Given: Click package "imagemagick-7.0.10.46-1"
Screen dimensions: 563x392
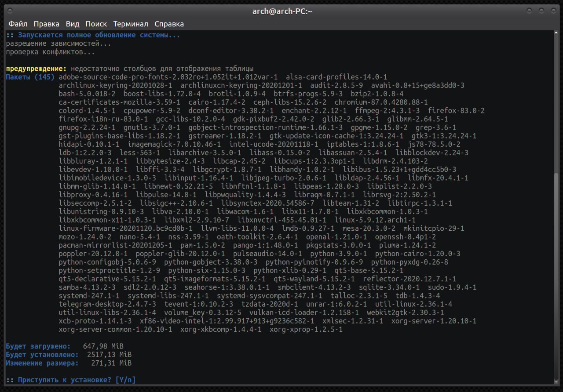Looking at the screenshot, I should click(174, 145).
